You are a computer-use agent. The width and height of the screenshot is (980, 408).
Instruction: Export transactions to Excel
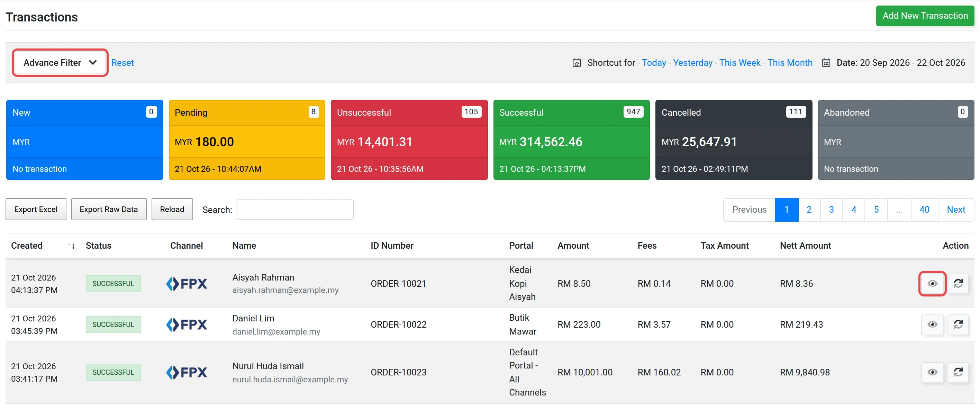pyautogui.click(x=36, y=209)
